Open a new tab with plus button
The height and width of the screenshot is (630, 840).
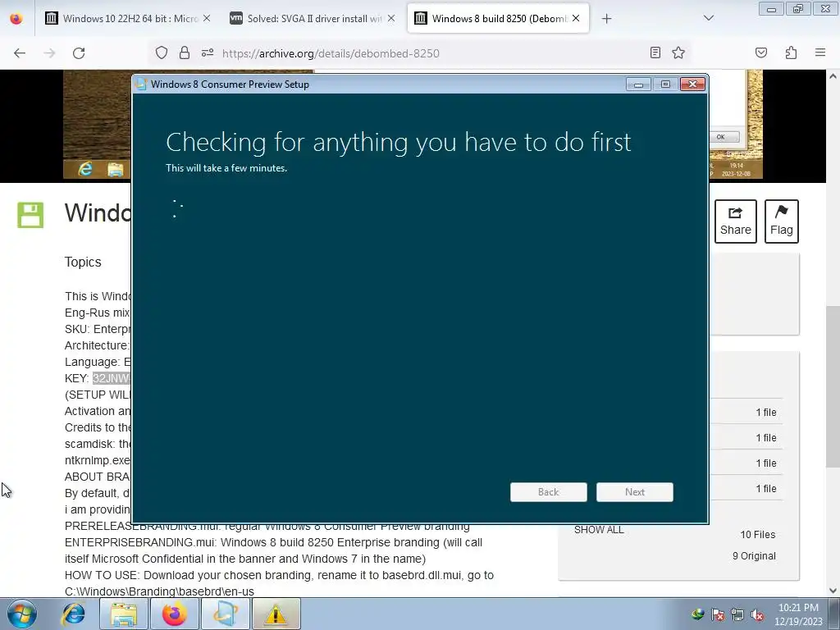point(606,19)
